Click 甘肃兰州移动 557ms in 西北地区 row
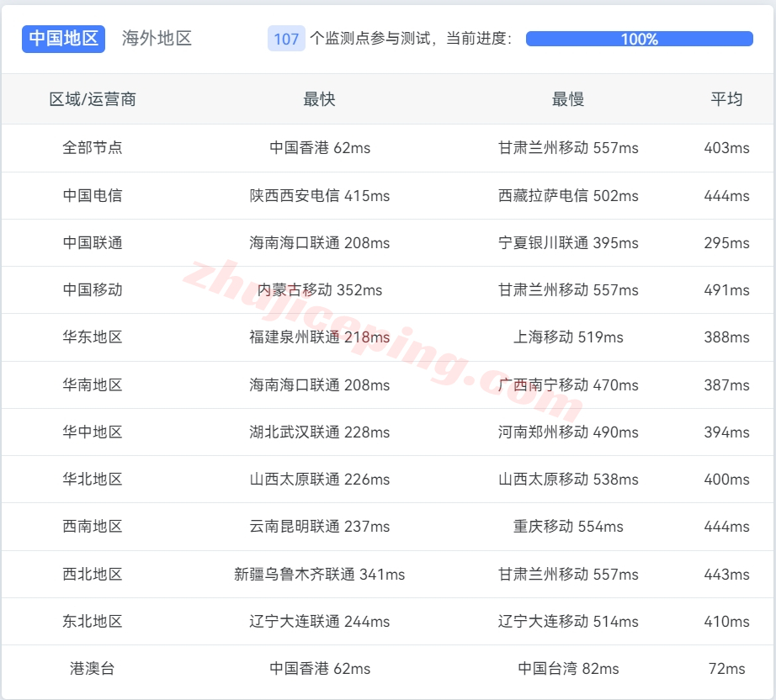776x700 pixels. coord(568,575)
